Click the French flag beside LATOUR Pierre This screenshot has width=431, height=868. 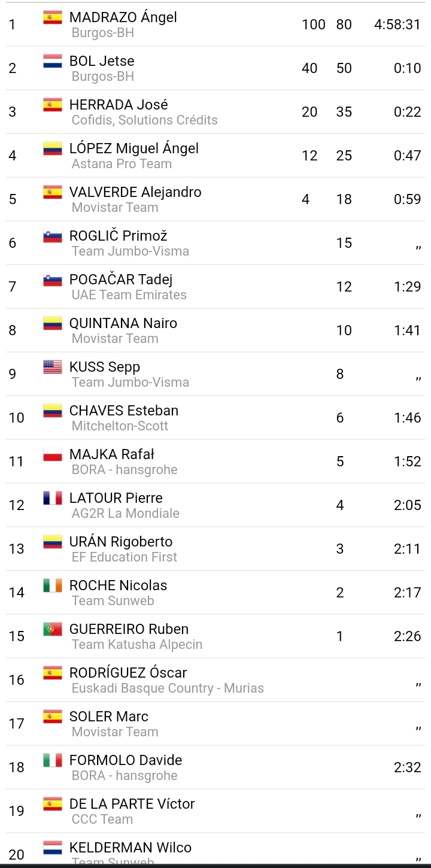53,499
